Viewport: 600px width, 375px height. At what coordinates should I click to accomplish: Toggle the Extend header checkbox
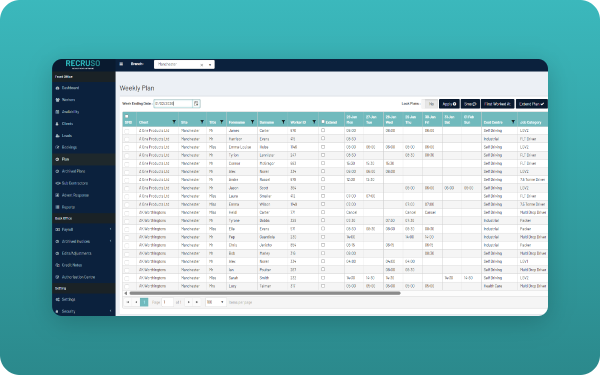pyautogui.click(x=323, y=122)
